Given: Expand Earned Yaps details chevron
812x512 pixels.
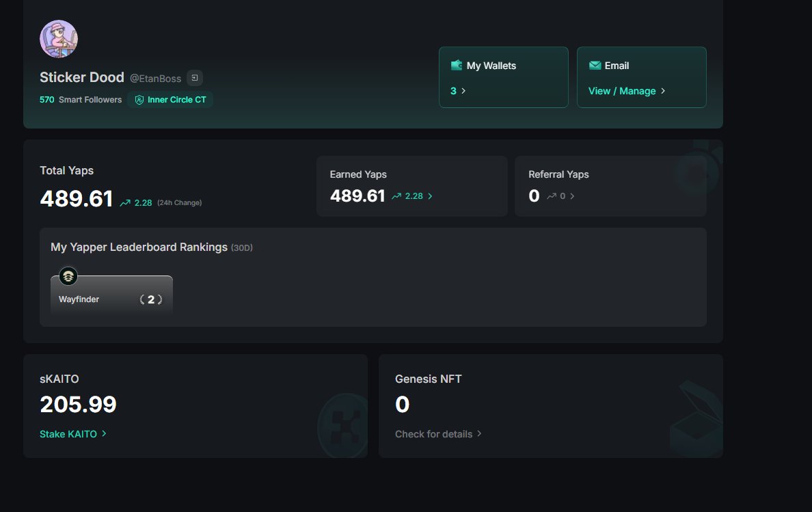Looking at the screenshot, I should point(431,196).
